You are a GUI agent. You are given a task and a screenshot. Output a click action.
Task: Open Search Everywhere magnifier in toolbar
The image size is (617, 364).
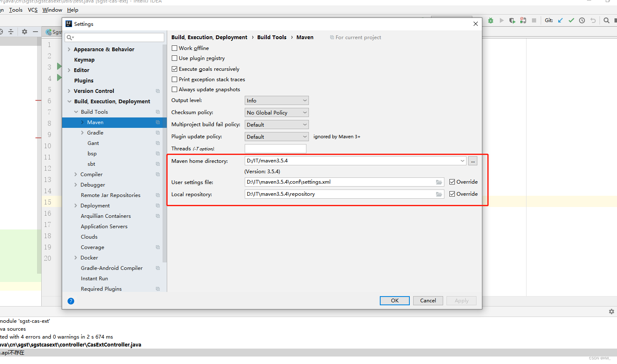coord(607,20)
